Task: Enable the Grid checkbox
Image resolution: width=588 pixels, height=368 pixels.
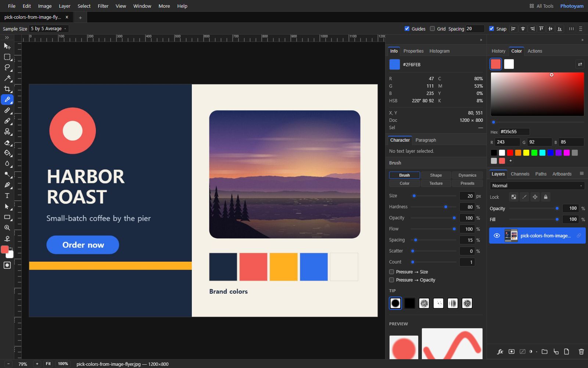Action: click(x=432, y=29)
